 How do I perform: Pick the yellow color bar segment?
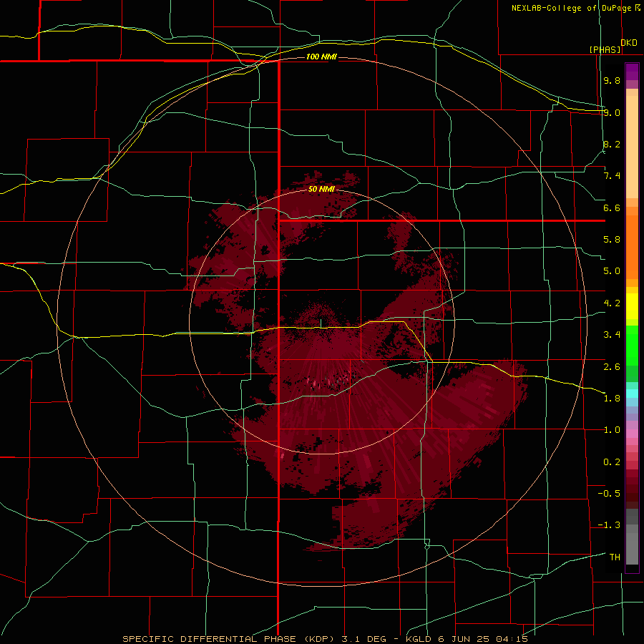click(x=632, y=306)
